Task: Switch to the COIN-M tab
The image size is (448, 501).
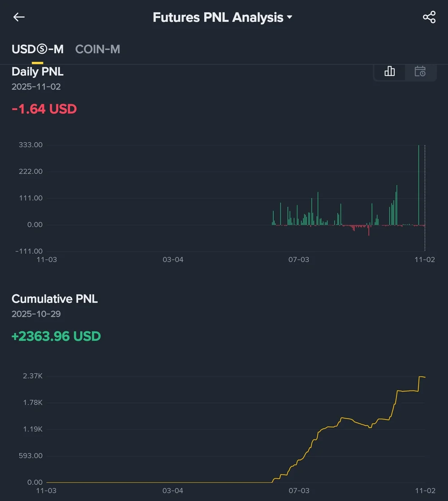Action: coord(98,49)
